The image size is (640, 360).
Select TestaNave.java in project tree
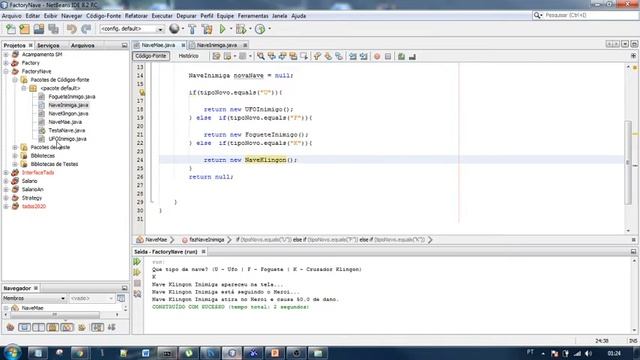pos(67,130)
